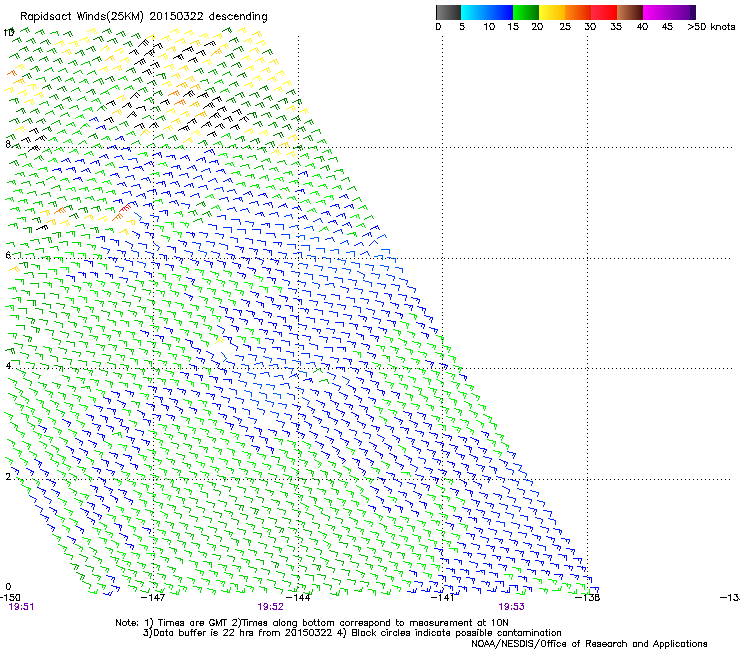Click the brown 35-40 knots legend band

click(x=630, y=12)
